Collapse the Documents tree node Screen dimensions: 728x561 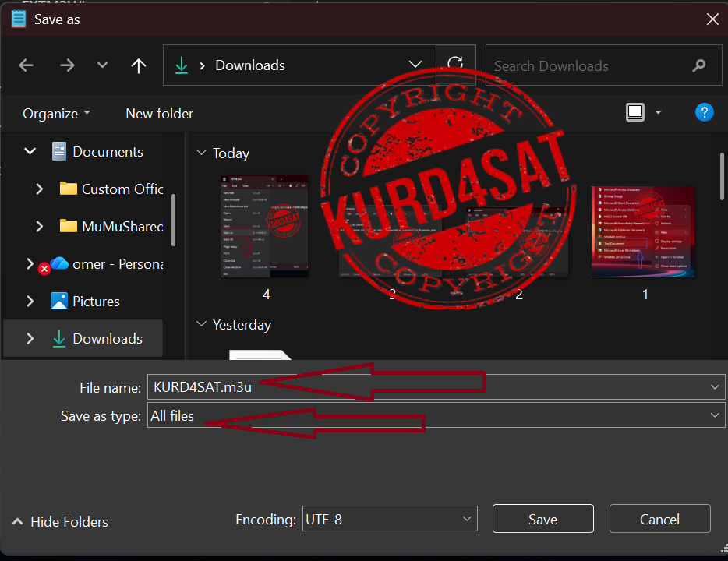30,151
